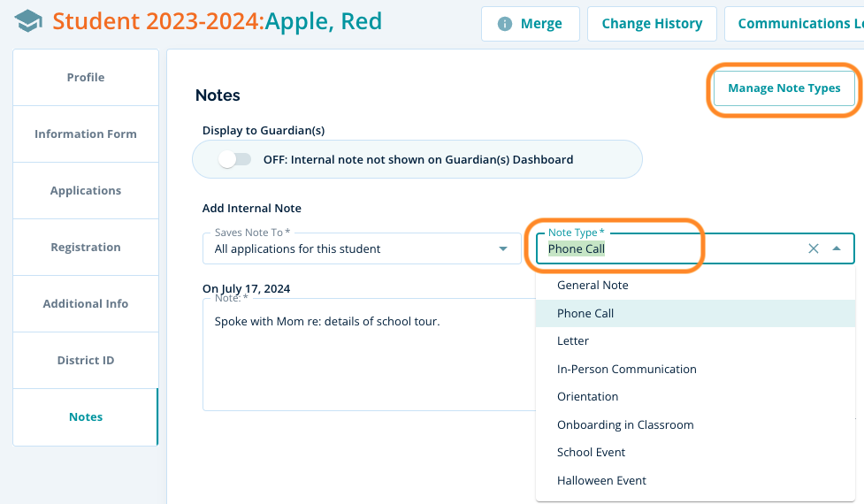The height and width of the screenshot is (504, 864).
Task: Switch to the Information Form tab
Action: click(86, 134)
